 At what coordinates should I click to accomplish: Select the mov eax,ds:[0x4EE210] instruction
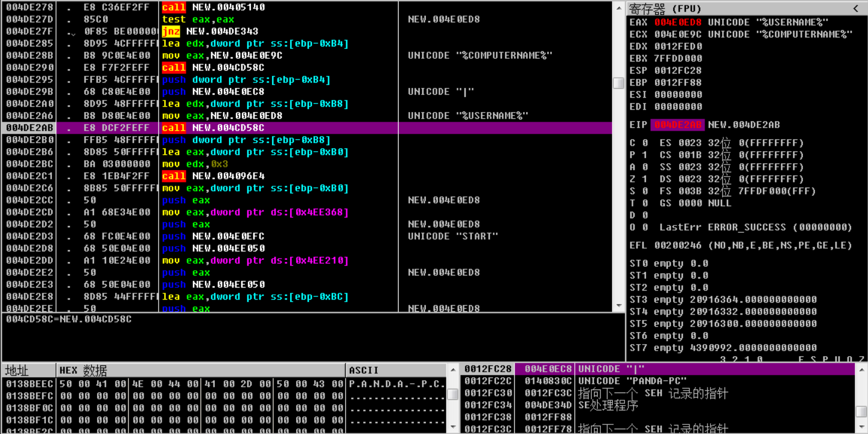tap(306, 260)
